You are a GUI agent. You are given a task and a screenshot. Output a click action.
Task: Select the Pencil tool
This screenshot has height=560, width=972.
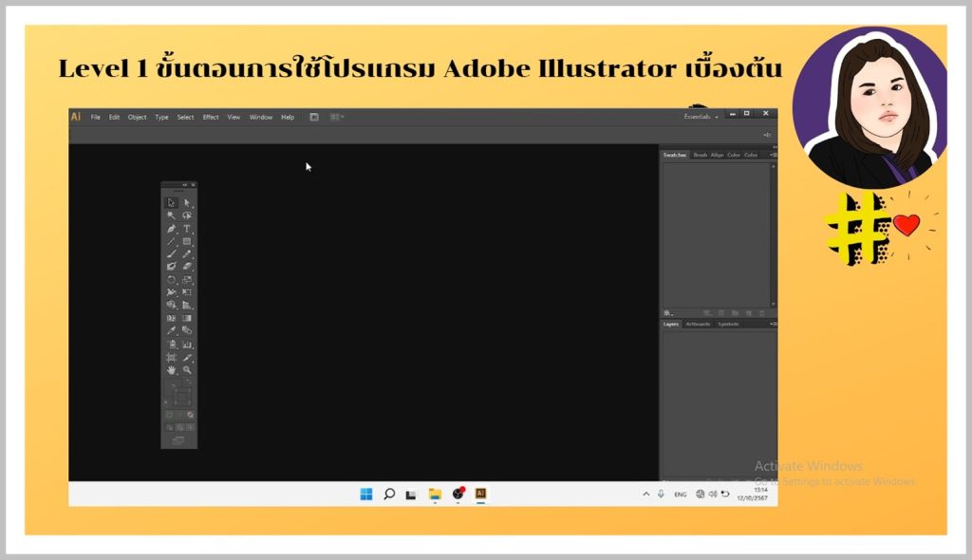187,253
